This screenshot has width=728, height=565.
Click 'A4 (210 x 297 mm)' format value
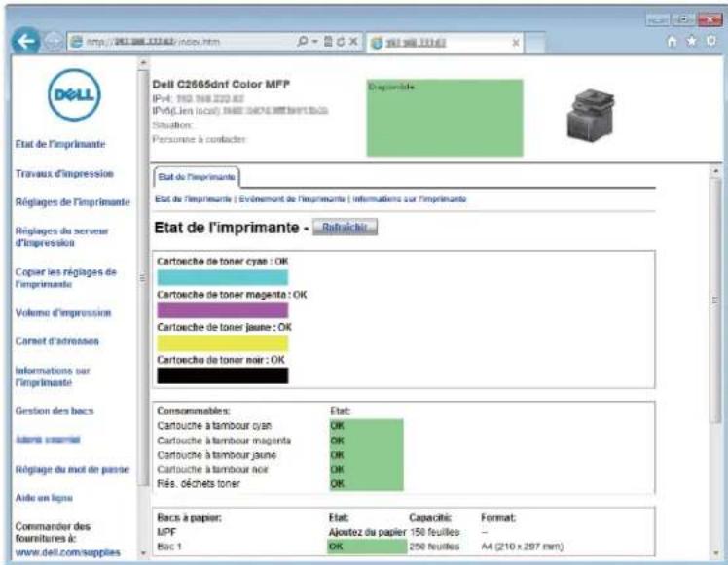coord(522,547)
